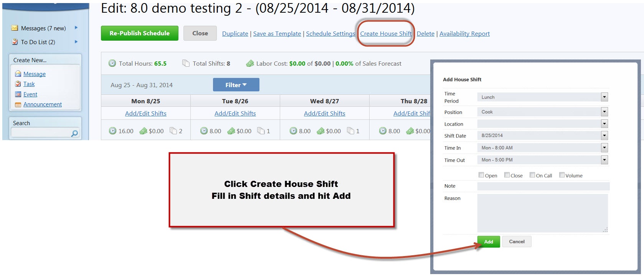Viewport: 644px width, 276px height.
Task: Click the Event calendar icon in Create New
Action: [x=18, y=94]
